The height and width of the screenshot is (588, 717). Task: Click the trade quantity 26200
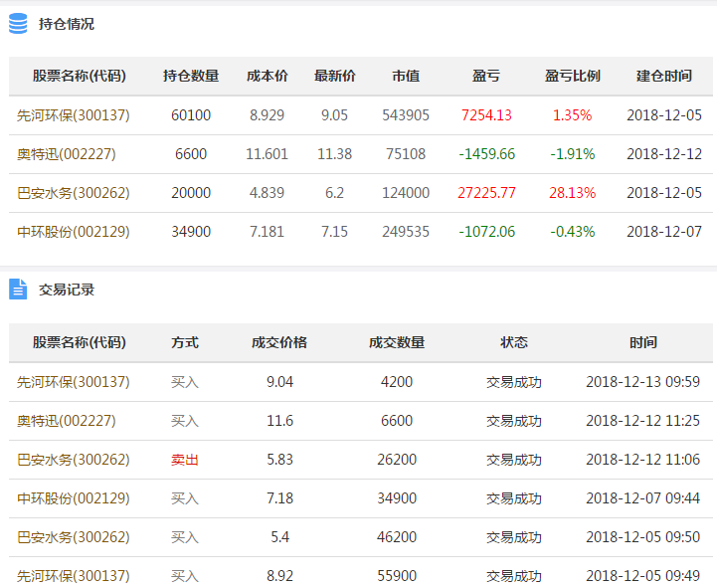pyautogui.click(x=397, y=460)
